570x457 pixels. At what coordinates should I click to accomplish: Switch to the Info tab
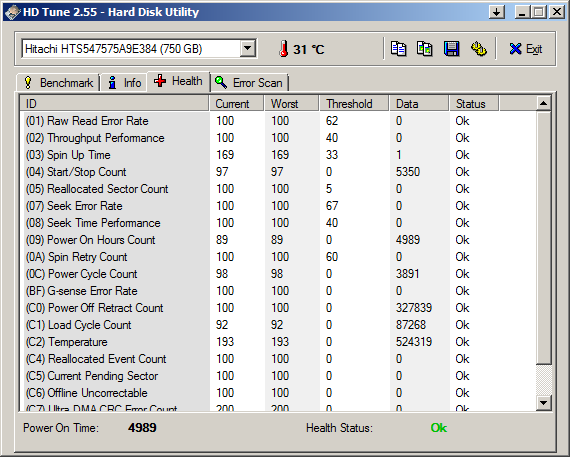pos(124,83)
